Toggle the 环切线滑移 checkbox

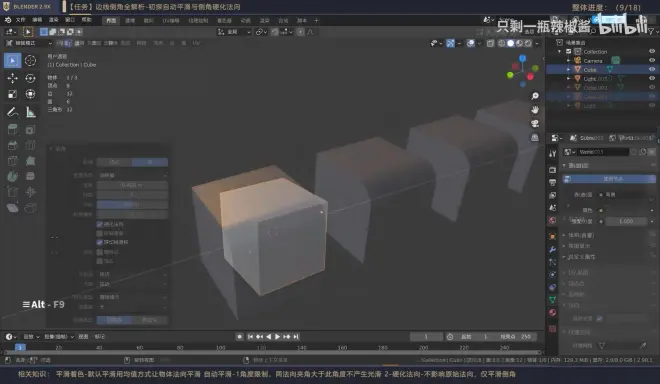pyautogui.click(x=100, y=242)
